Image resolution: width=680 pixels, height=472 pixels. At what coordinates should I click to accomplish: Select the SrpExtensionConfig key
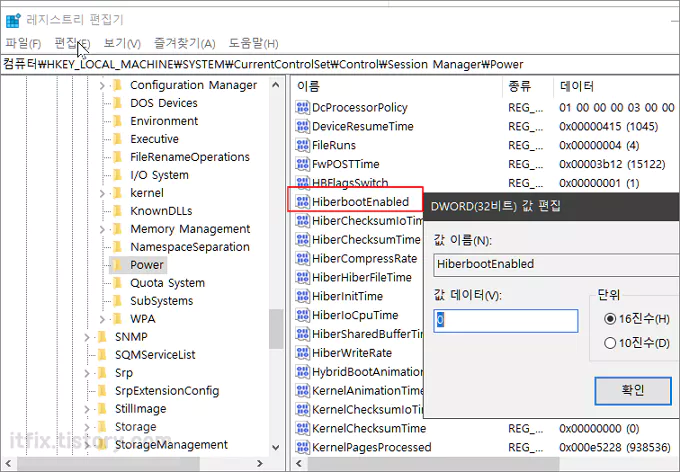click(x=167, y=391)
